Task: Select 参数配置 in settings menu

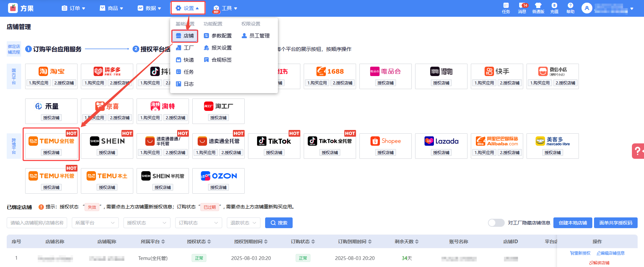Action: (x=218, y=36)
